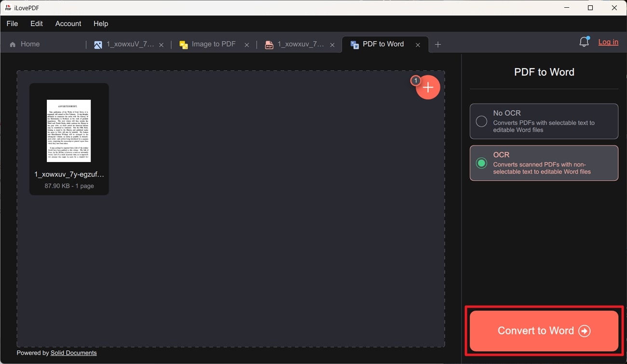Close the 1_xowxuv_7 PDF file tab
The height and width of the screenshot is (364, 627).
[332, 45]
